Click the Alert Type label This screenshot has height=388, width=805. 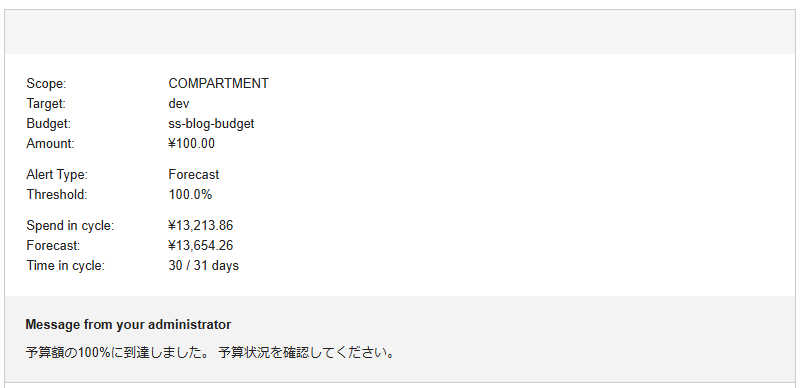click(x=57, y=174)
